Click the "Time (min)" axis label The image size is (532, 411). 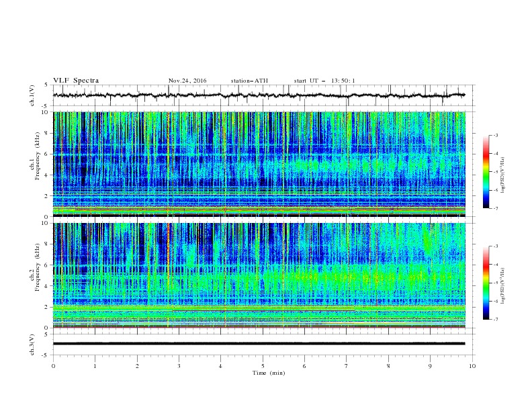pos(269,373)
